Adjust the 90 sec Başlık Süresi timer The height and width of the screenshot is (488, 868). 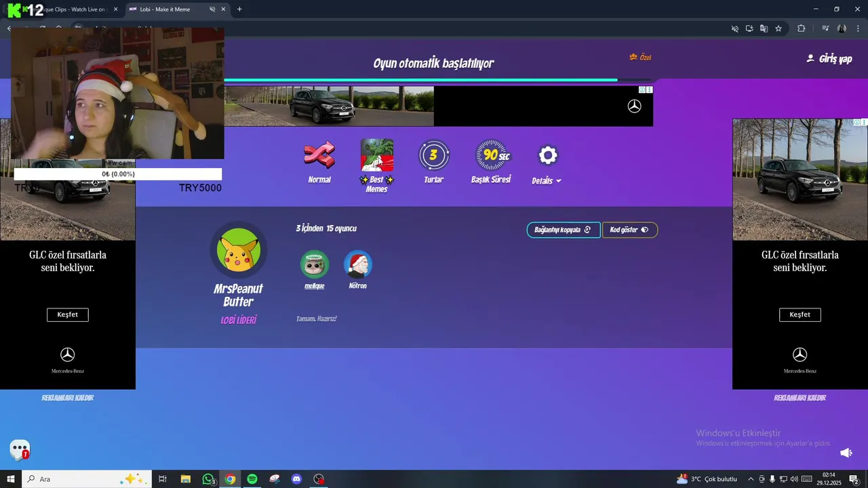491,155
